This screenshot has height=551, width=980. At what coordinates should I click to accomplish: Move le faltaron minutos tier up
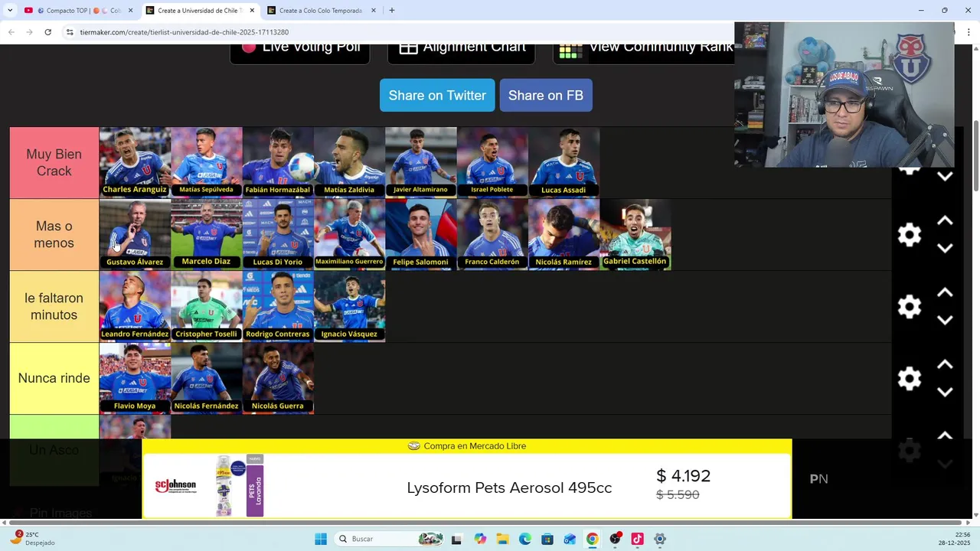(945, 292)
